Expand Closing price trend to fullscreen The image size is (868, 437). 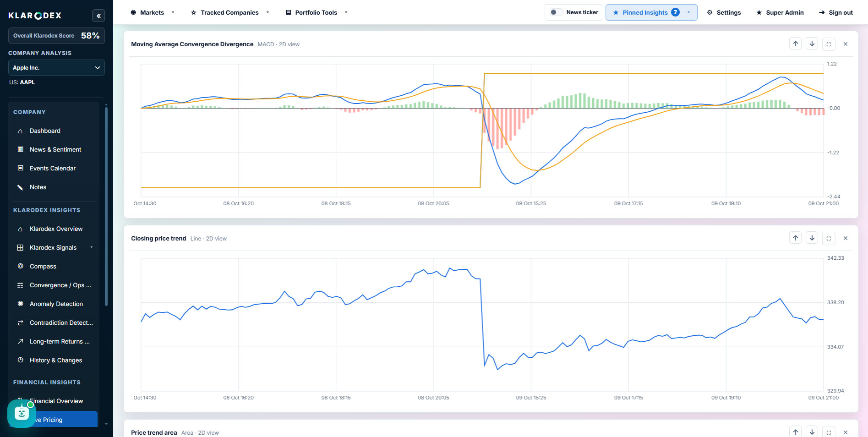[x=829, y=238]
